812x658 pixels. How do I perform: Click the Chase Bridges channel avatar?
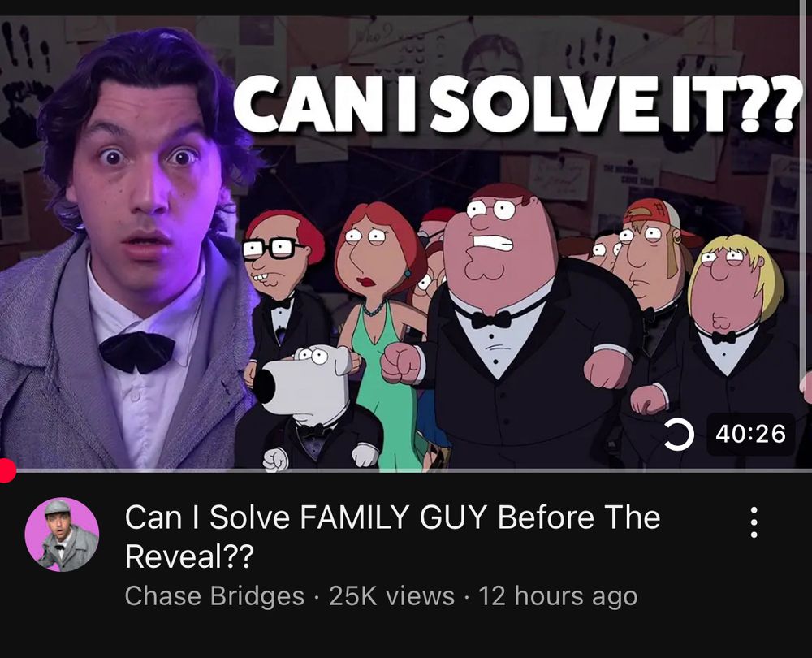point(62,535)
